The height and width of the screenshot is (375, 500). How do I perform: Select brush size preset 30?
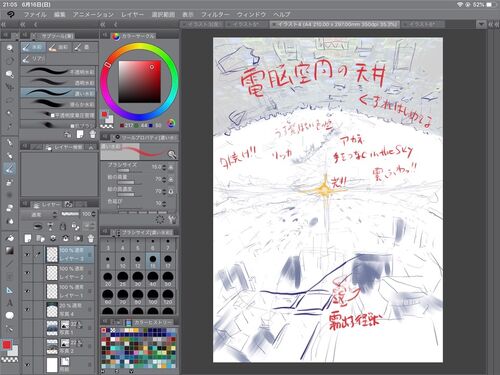coord(138,278)
